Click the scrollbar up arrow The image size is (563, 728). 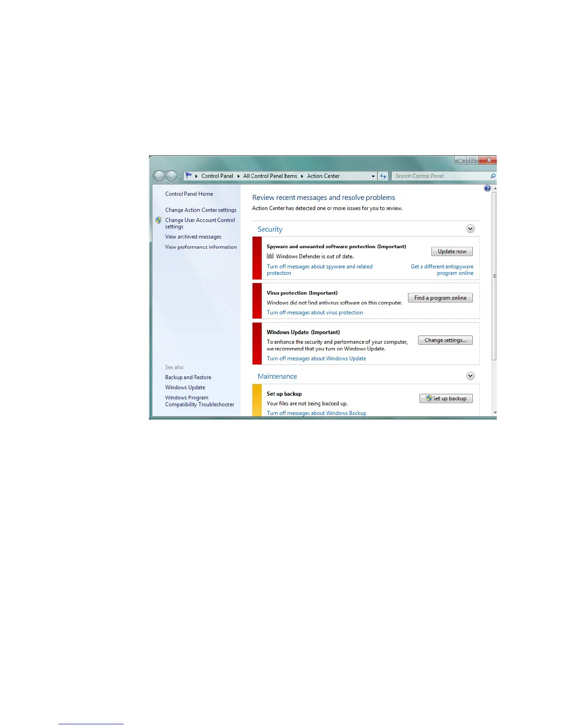coord(494,188)
